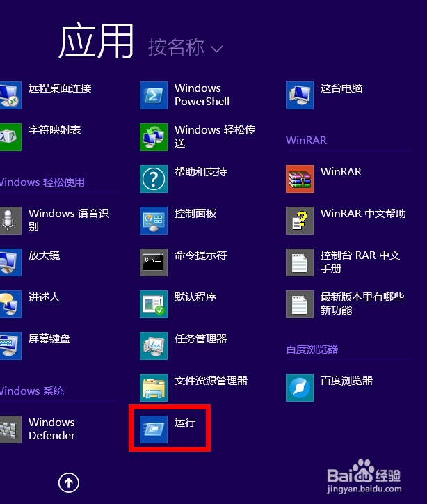Click the Windows Defender text label
The width and height of the screenshot is (427, 504).
(x=51, y=429)
